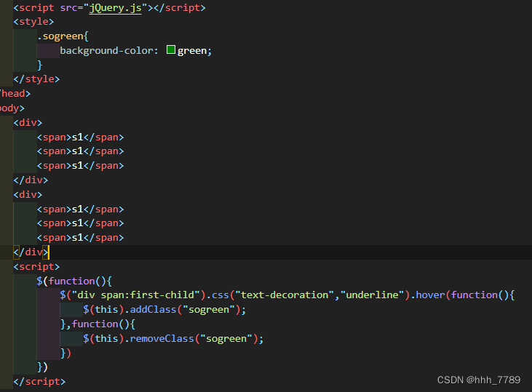Click the background-color property text
The image size is (532, 392).
(106, 51)
